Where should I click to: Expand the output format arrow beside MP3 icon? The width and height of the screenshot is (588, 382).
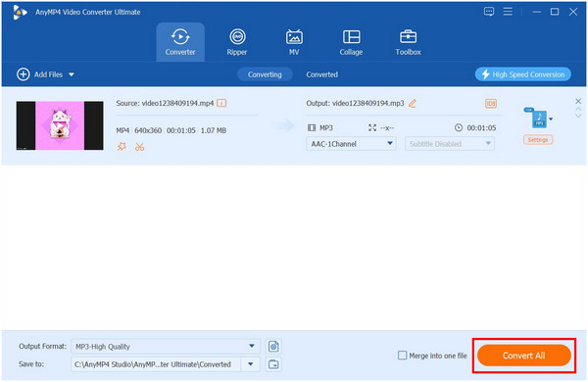[551, 119]
